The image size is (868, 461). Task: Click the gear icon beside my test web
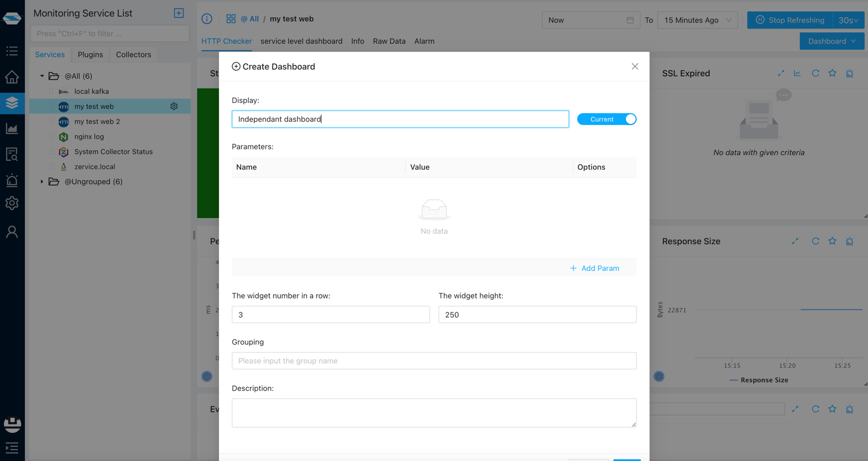[174, 106]
